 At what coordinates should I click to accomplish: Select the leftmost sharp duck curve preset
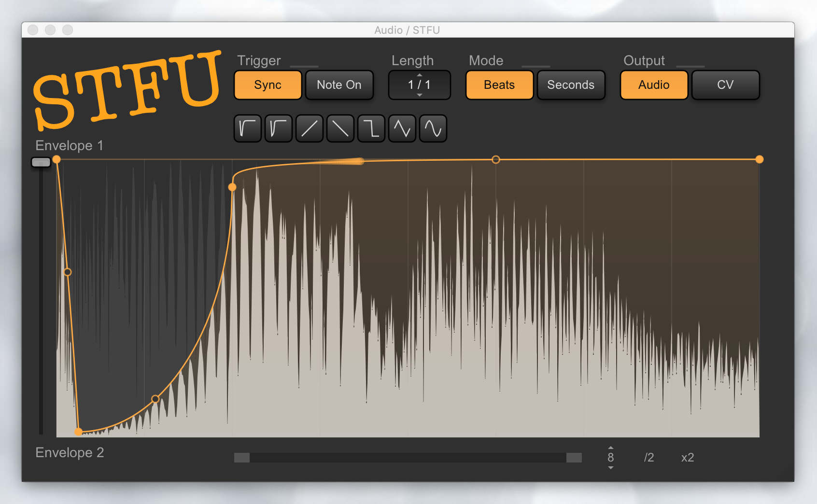248,128
